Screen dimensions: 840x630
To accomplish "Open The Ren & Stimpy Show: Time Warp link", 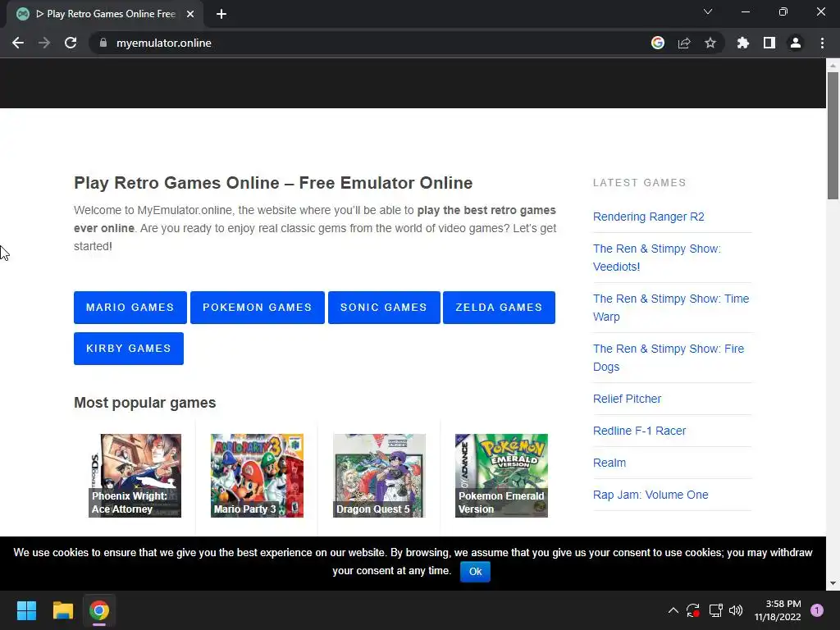I will pyautogui.click(x=671, y=308).
